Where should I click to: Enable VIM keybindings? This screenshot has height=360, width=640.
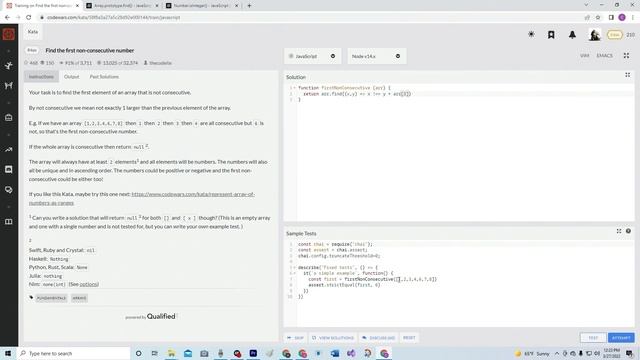pos(584,56)
